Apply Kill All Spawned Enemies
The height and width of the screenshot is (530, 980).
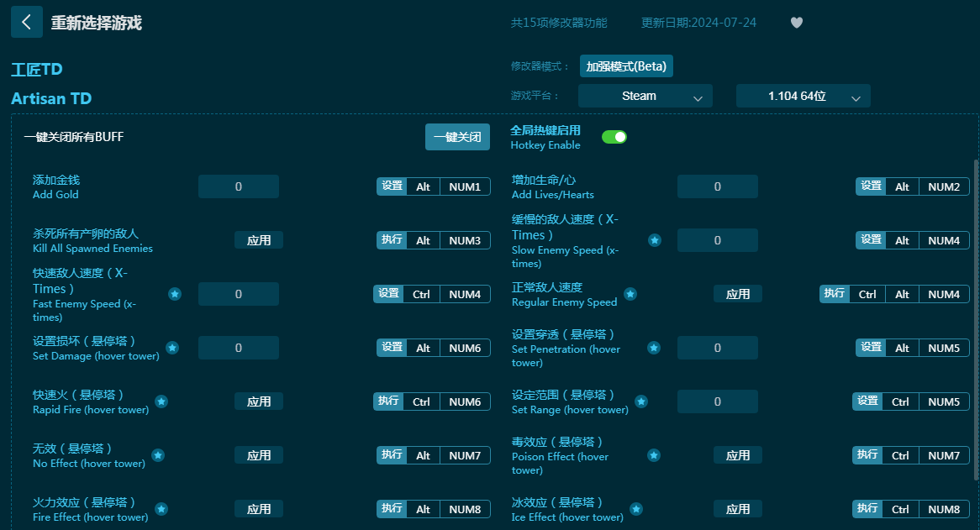tap(259, 240)
